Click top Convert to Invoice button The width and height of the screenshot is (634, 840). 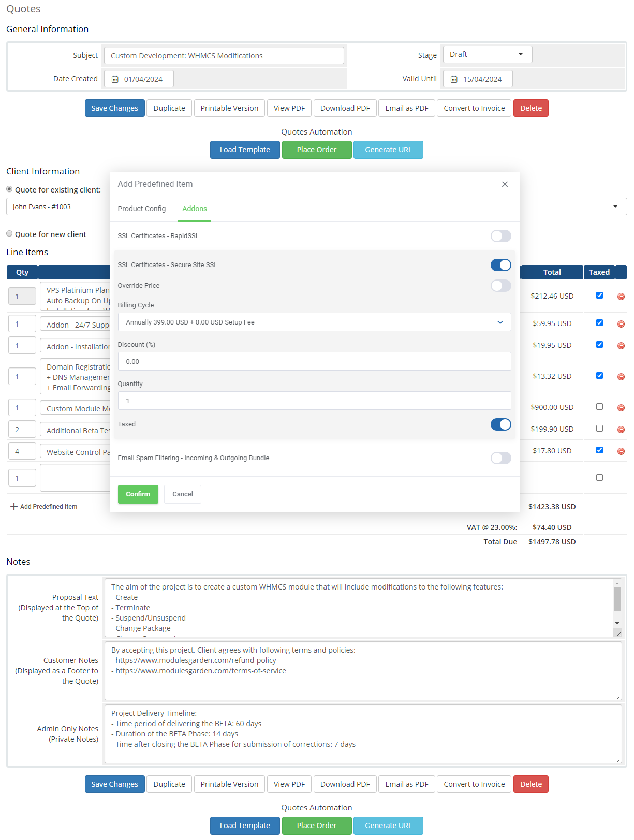click(474, 108)
